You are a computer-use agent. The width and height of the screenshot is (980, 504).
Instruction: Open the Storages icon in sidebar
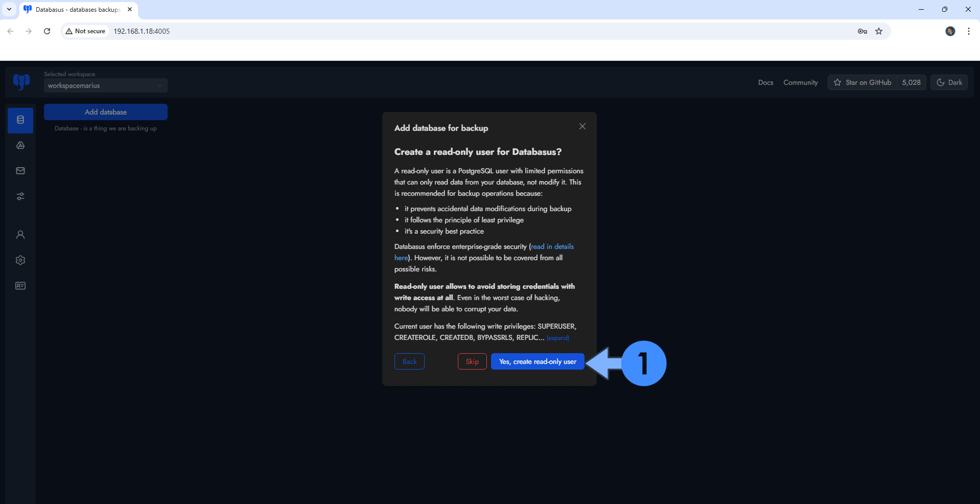pos(20,146)
